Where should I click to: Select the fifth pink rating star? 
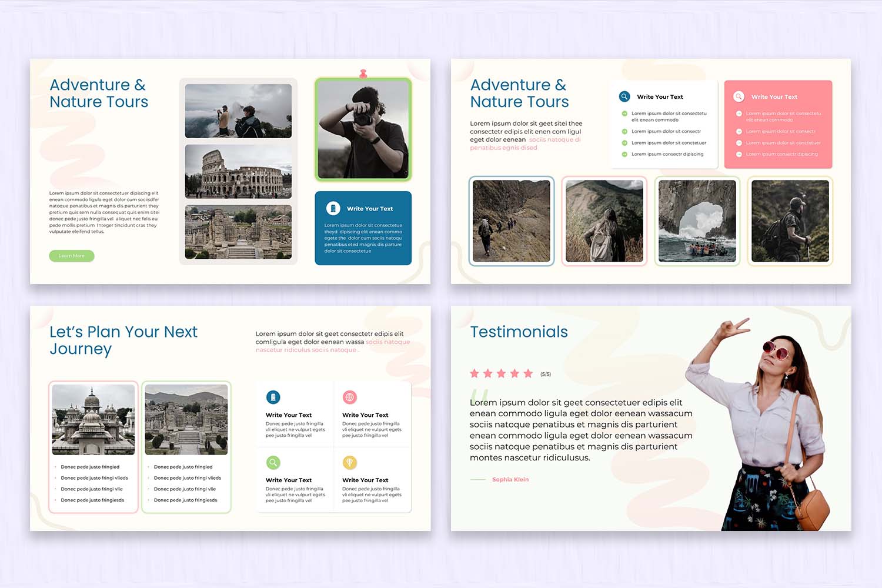(x=529, y=373)
